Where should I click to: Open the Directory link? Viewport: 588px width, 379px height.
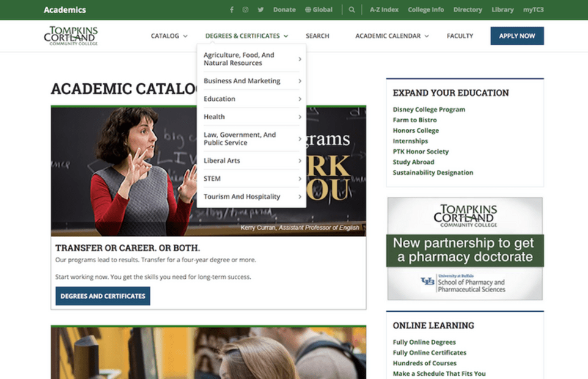468,10
